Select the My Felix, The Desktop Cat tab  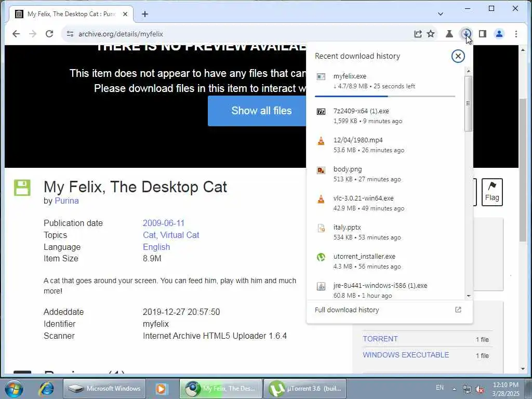click(71, 14)
